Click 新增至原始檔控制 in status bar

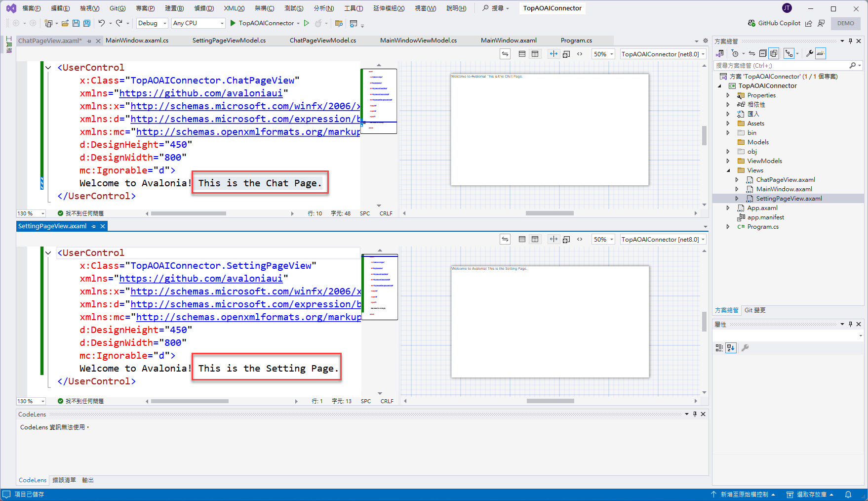tap(744, 495)
